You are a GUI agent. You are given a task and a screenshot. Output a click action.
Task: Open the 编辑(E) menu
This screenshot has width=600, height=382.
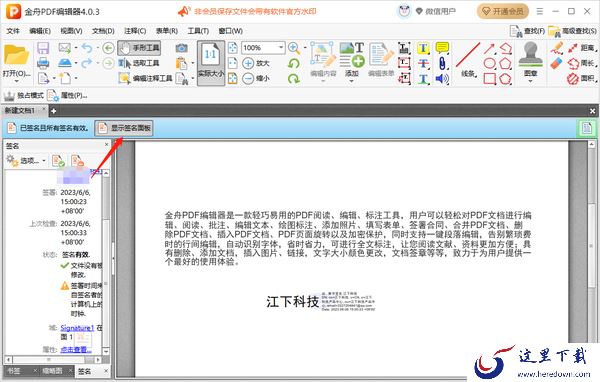click(x=40, y=31)
